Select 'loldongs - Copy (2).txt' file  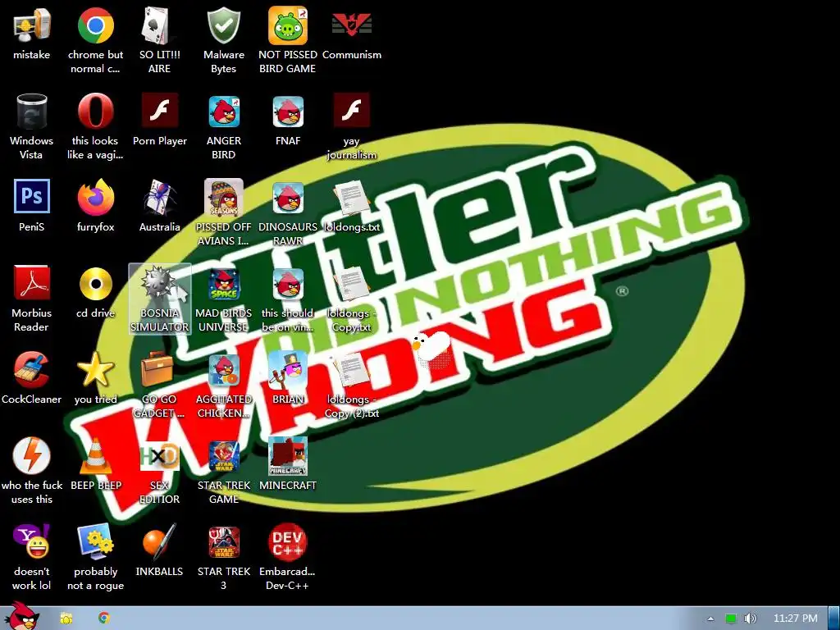352,371
